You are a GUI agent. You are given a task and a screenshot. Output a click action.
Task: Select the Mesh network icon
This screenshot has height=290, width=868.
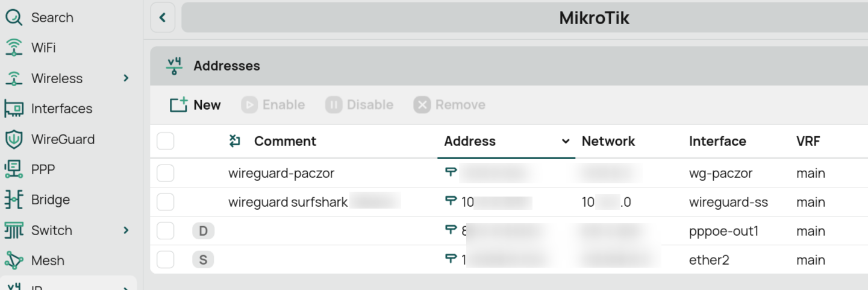(14, 260)
